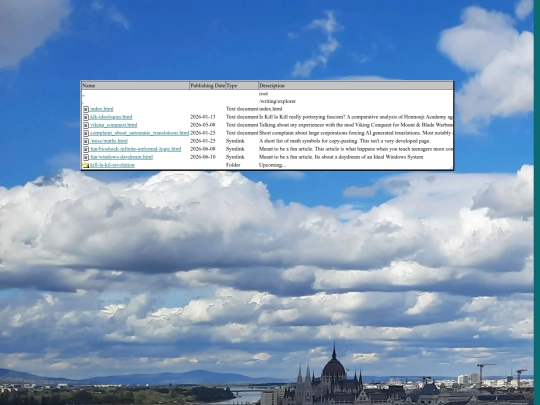Image resolution: width=540 pixels, height=405 pixels.
Task: Click the description starting 'Is Kill la Kill really'
Action: click(x=356, y=117)
